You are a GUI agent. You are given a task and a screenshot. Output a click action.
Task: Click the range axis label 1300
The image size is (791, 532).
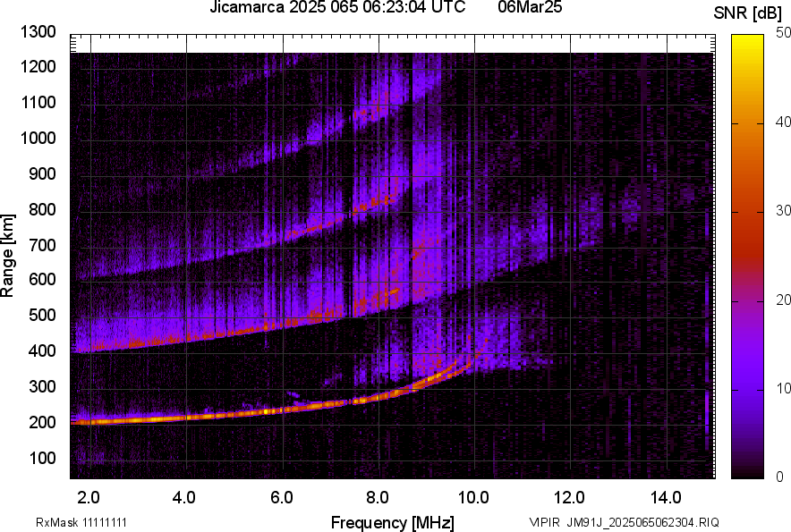coord(38,32)
